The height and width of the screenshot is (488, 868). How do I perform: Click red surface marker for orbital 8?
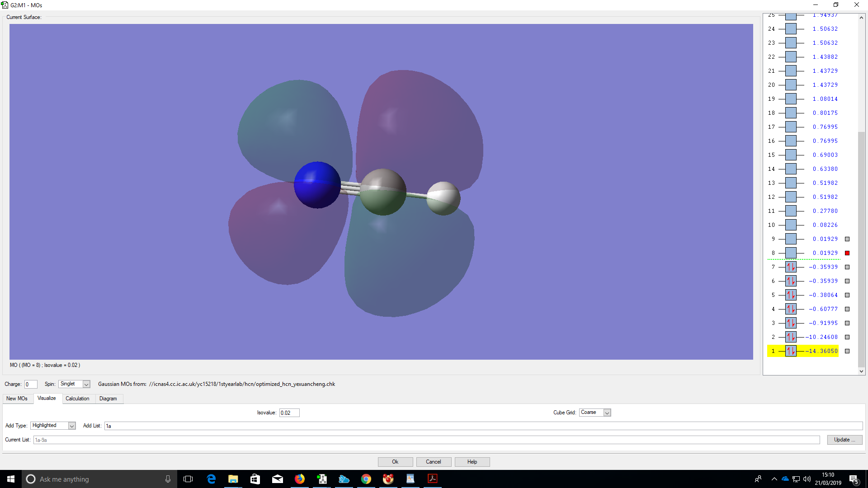pyautogui.click(x=847, y=253)
